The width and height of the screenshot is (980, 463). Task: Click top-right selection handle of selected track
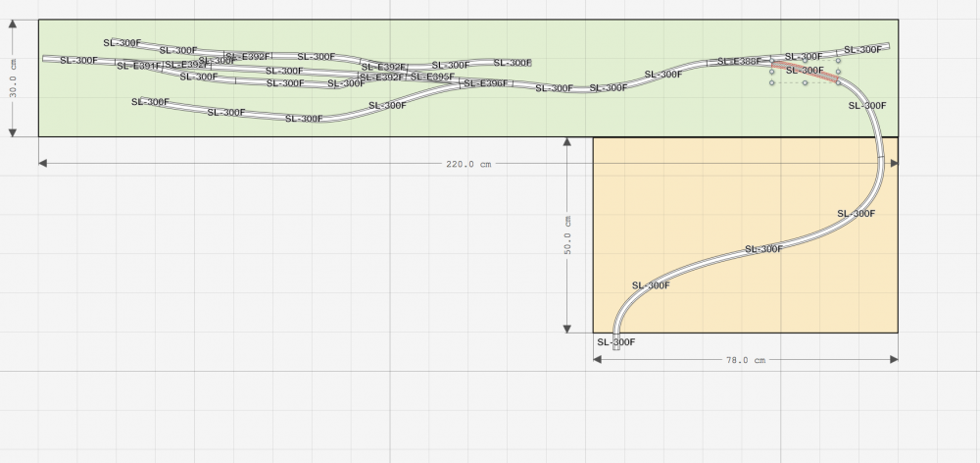(x=838, y=62)
